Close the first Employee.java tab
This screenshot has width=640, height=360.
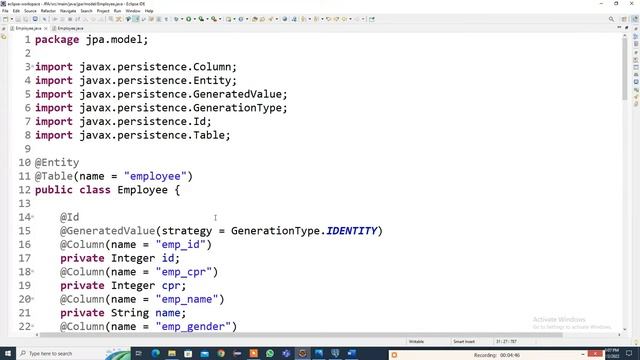(46, 28)
